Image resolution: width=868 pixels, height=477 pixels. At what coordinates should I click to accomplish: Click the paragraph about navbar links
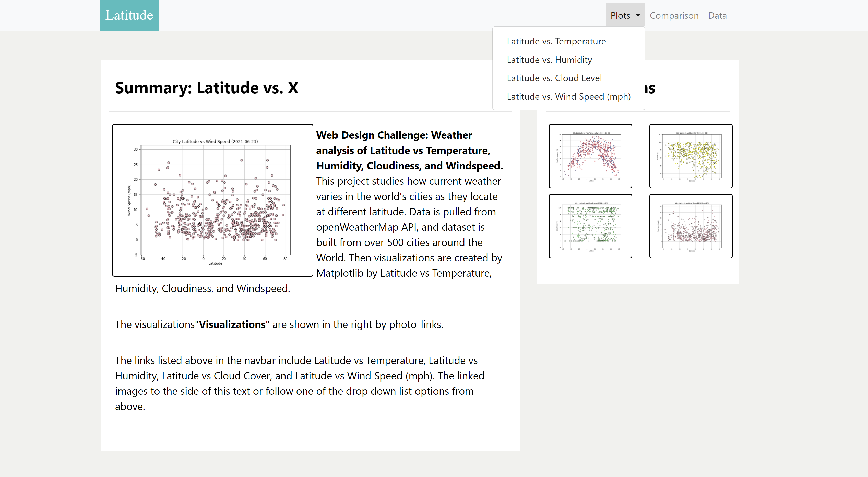click(x=300, y=384)
